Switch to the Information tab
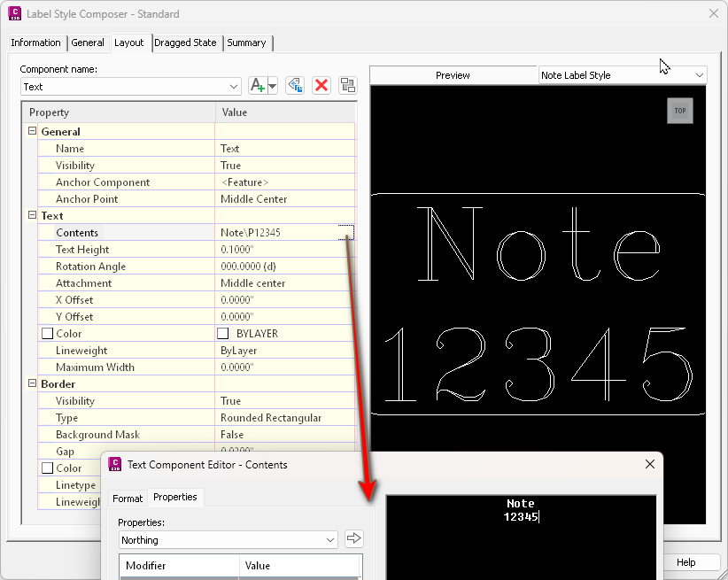This screenshot has height=580, width=728. click(35, 43)
